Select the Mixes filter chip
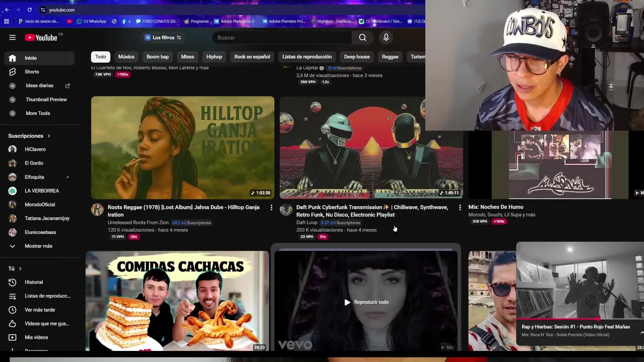644x362 pixels. pos(188,57)
